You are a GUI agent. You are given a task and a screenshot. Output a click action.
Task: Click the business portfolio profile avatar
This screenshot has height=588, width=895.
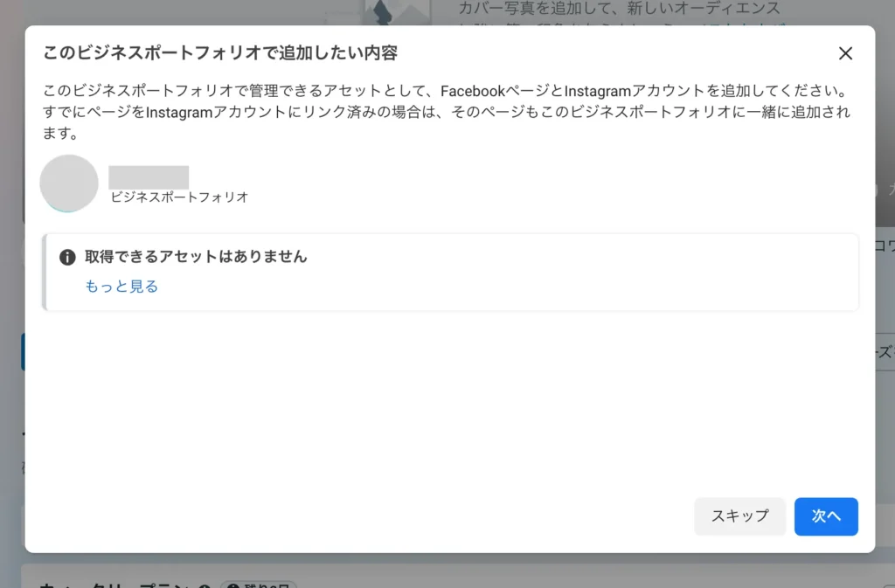(69, 183)
